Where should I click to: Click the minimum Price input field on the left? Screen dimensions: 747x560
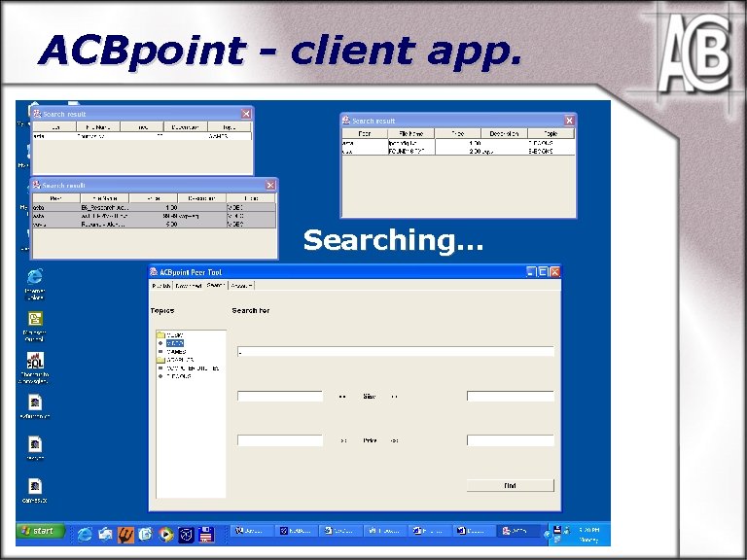[x=280, y=440]
